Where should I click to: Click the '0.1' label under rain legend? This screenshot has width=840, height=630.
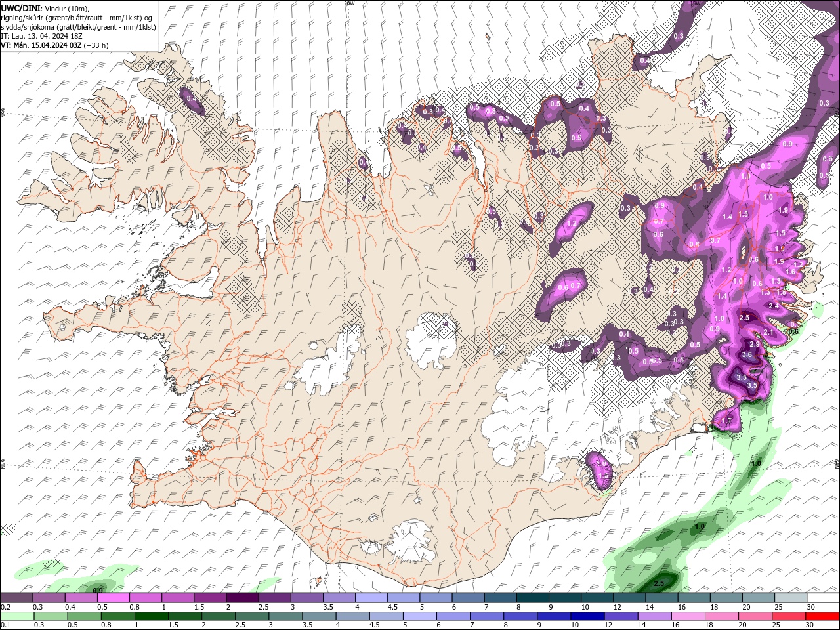pos(5,625)
